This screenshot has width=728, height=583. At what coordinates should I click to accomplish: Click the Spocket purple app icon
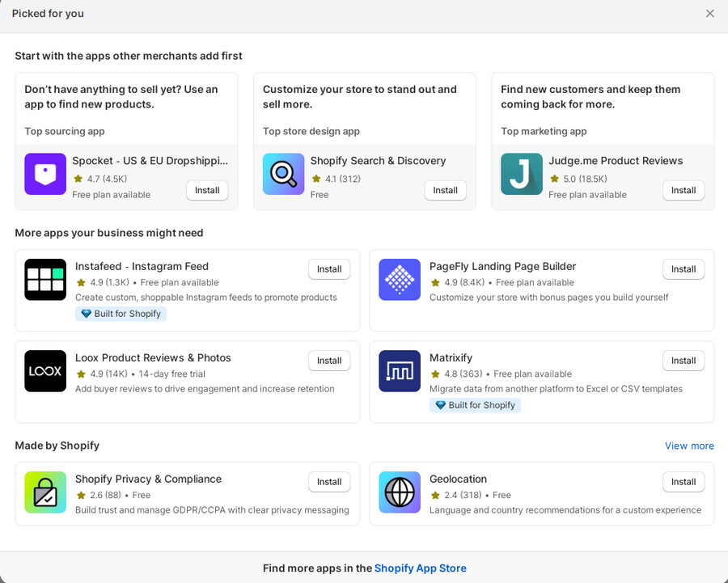[45, 174]
